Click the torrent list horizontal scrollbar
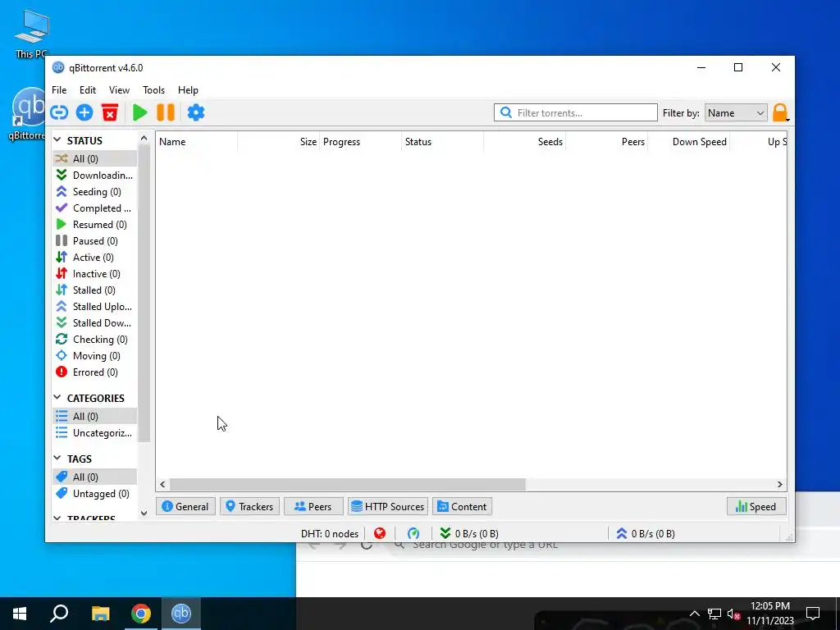The width and height of the screenshot is (840, 630). [x=348, y=484]
